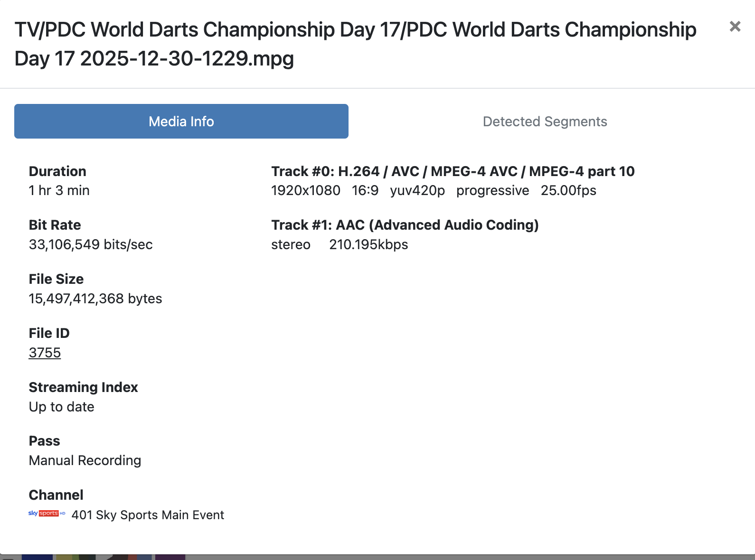The image size is (755, 560).
Task: Click the Up to date streaming index status
Action: pos(62,407)
